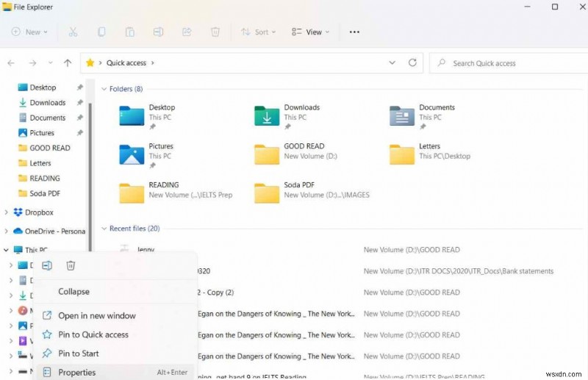Open the See more three-dots menu
The height and width of the screenshot is (380, 588).
pyautogui.click(x=354, y=32)
